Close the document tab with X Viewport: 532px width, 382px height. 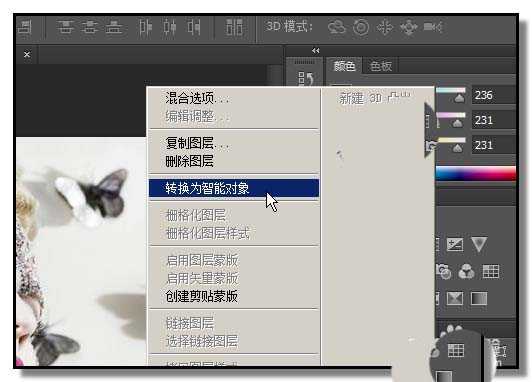(27, 54)
